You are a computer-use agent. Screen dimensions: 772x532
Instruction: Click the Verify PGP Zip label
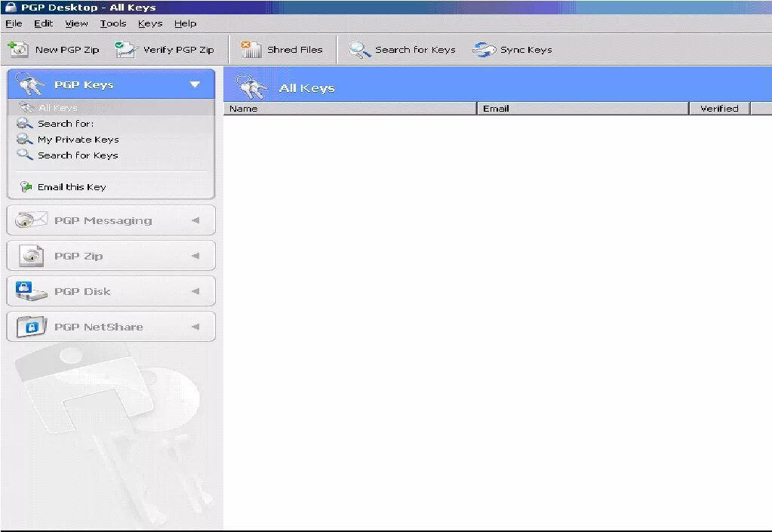(x=178, y=50)
